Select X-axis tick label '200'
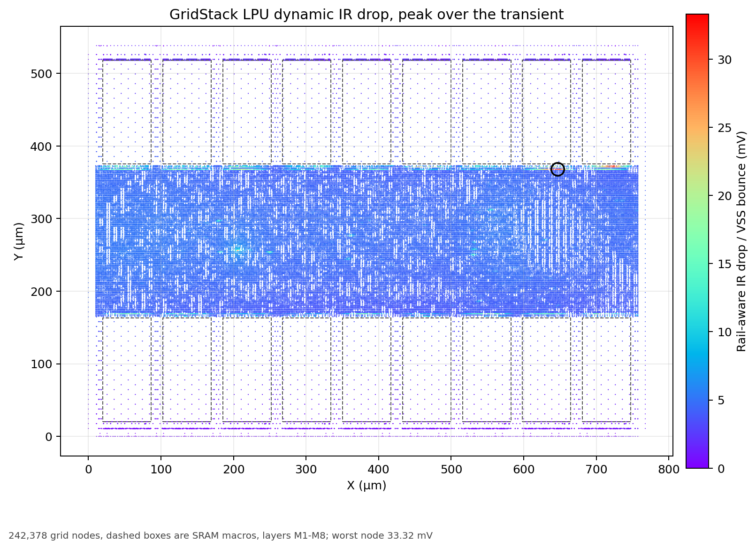Viewport: 756px width, 549px height. click(234, 469)
